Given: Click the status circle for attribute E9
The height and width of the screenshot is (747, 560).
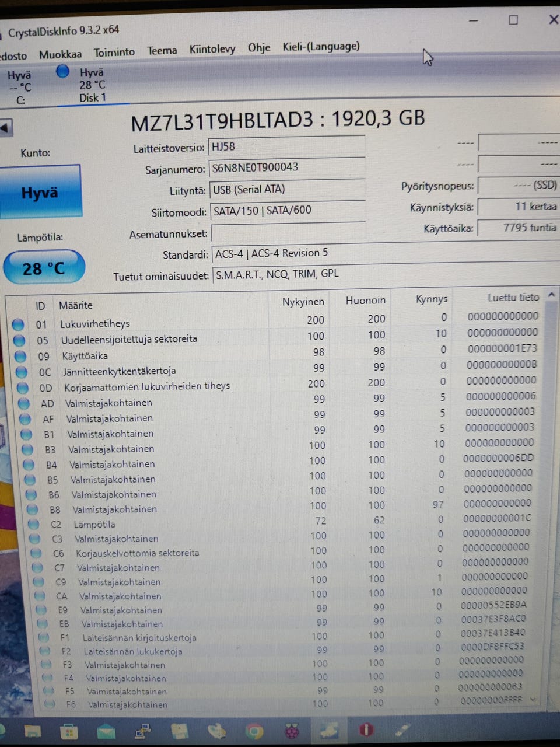Looking at the screenshot, I should [x=41, y=610].
